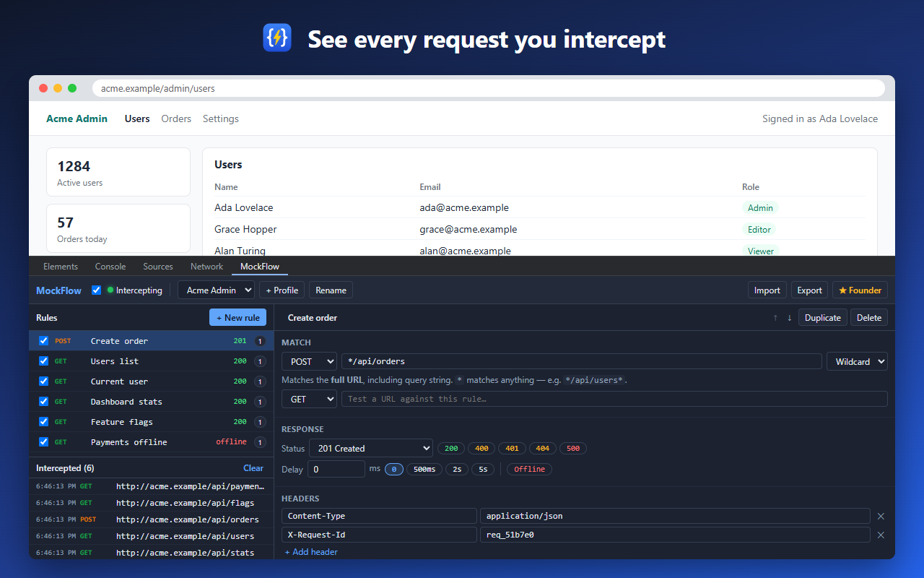Disable the Create order rule checkbox
The height and width of the screenshot is (578, 924).
click(43, 341)
